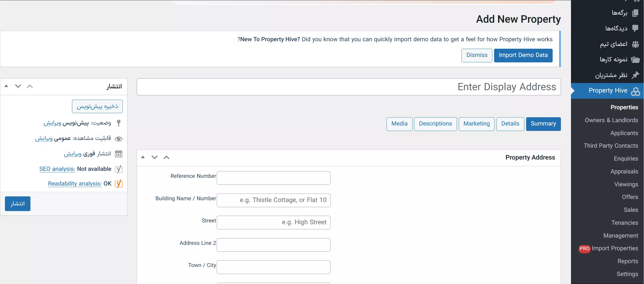644x284 pixels.
Task: Open برگه‌ها pages menu label
Action: 619,13
